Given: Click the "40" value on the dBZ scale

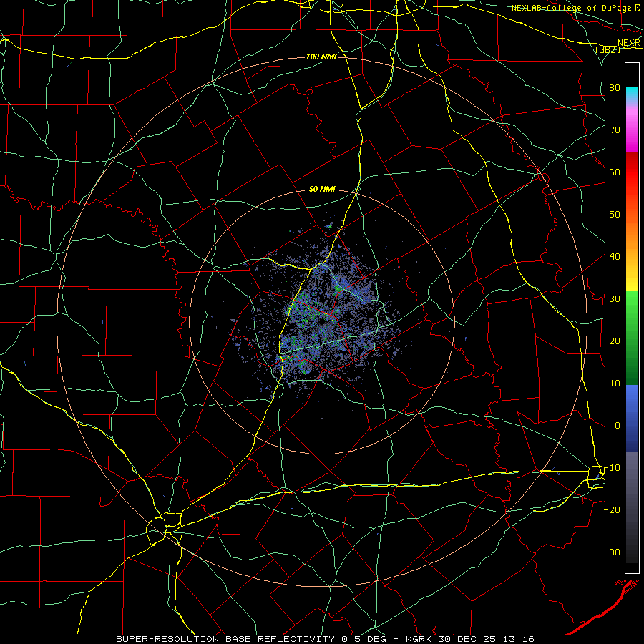Looking at the screenshot, I should click(615, 256).
